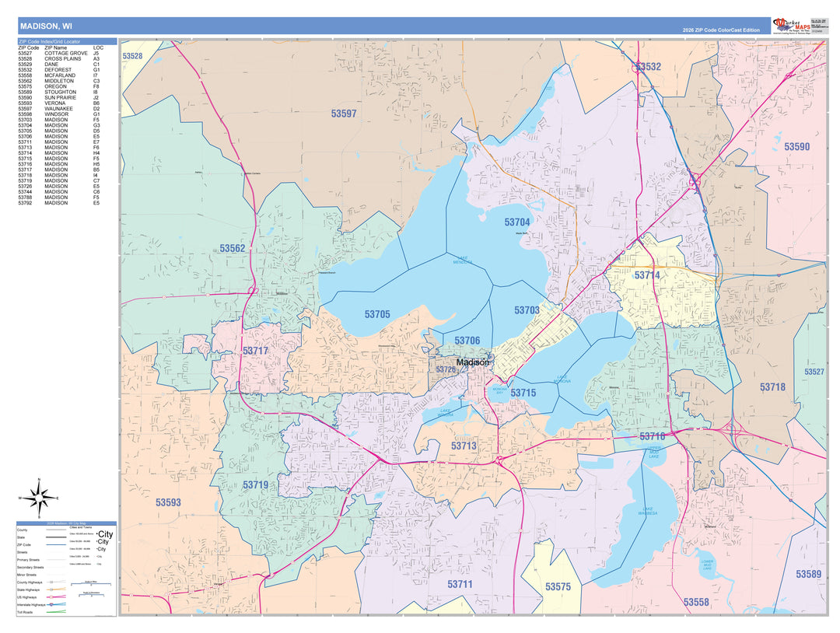Viewport: 840px width, 633px height.
Task: Click the 'MADISON, WI' title
Action: click(46, 26)
